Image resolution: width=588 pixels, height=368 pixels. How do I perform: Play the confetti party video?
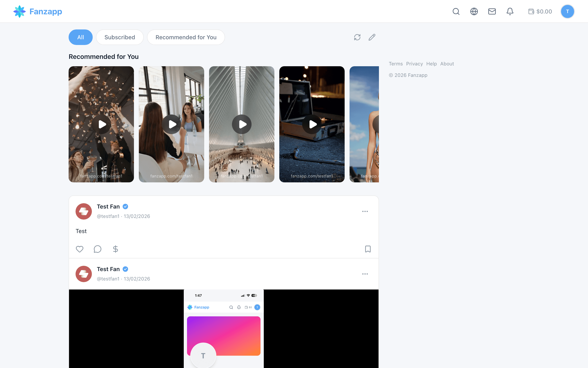pyautogui.click(x=101, y=124)
